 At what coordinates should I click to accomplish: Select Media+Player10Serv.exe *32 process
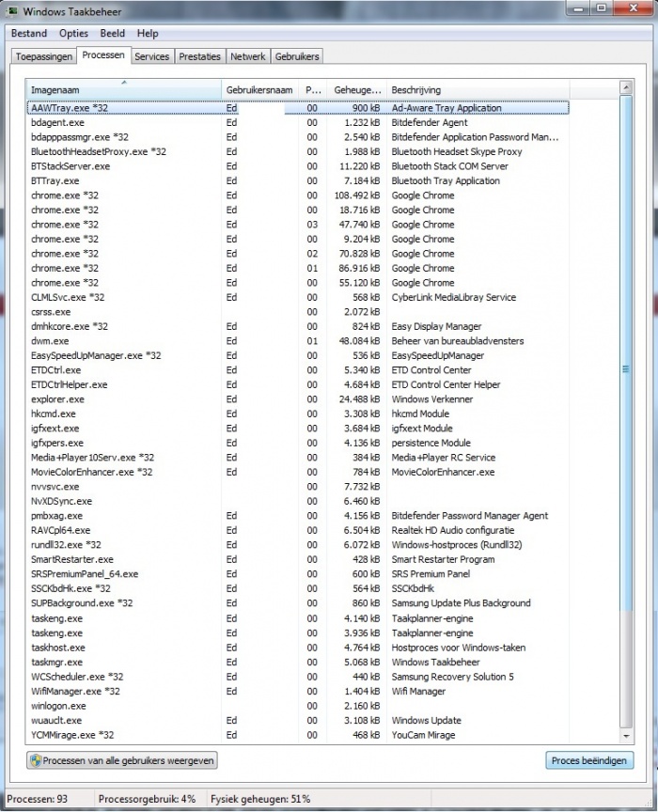(297, 458)
